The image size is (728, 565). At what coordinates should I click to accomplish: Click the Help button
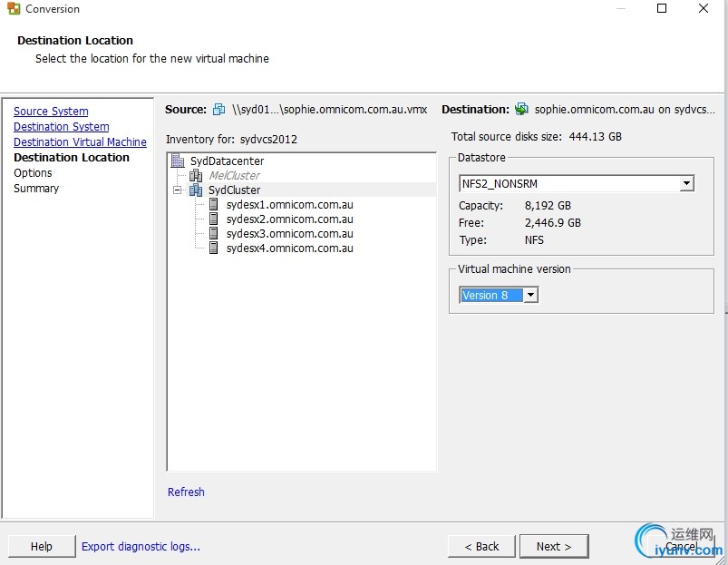pyautogui.click(x=42, y=547)
